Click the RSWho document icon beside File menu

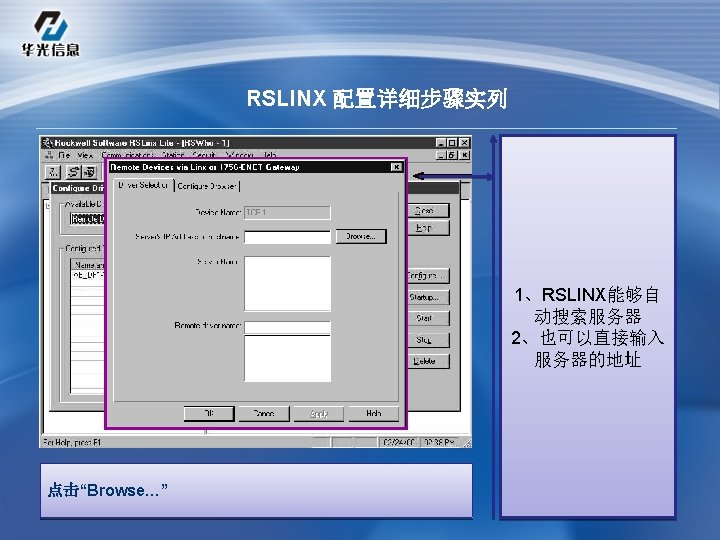click(x=49, y=155)
